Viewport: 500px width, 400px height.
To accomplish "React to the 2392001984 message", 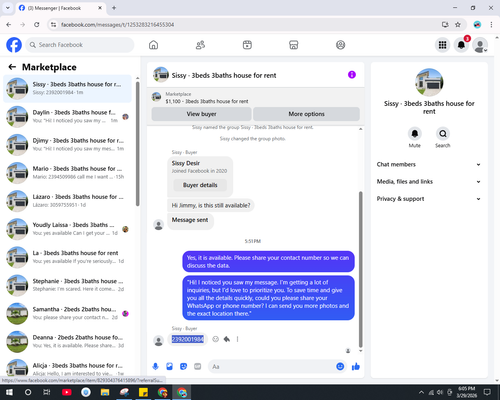I will (x=216, y=339).
